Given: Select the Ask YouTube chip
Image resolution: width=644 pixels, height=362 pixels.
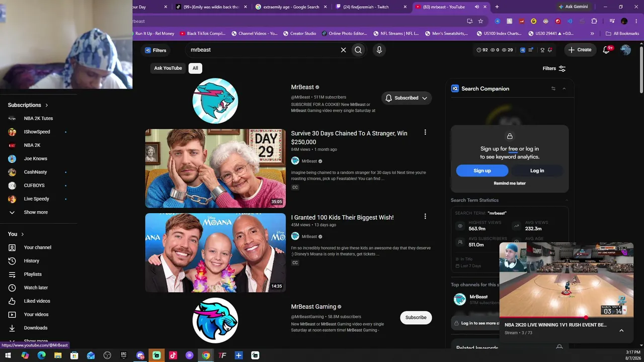Looking at the screenshot, I should [x=168, y=68].
